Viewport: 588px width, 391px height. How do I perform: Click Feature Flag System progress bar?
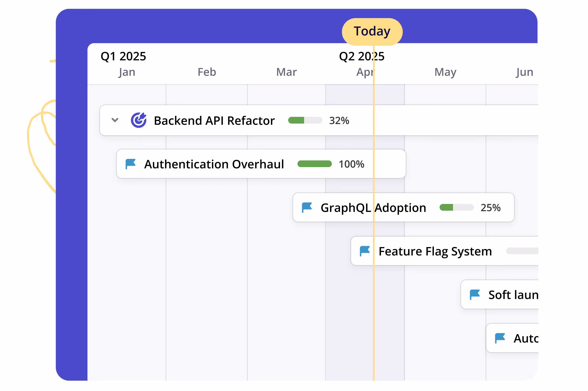tap(522, 251)
